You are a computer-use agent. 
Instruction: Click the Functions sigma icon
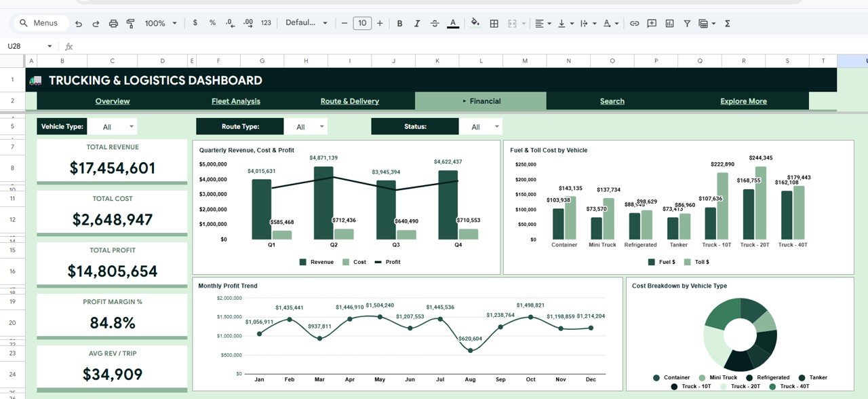pyautogui.click(x=726, y=22)
